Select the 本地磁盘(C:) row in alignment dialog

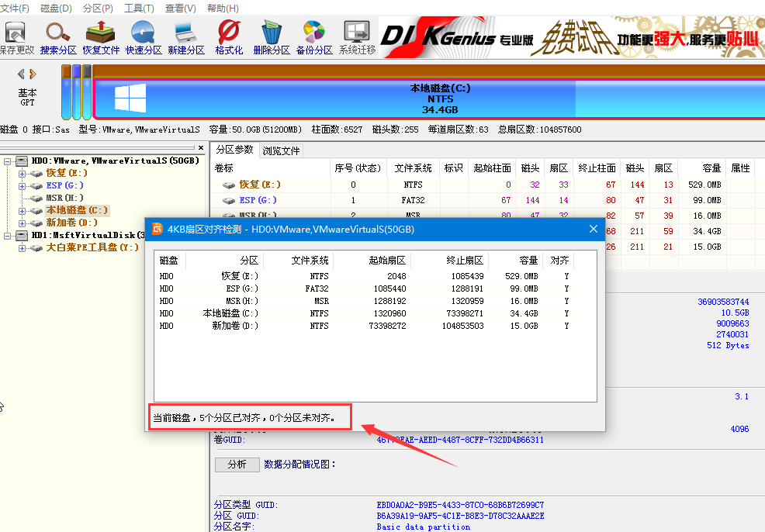click(364, 313)
